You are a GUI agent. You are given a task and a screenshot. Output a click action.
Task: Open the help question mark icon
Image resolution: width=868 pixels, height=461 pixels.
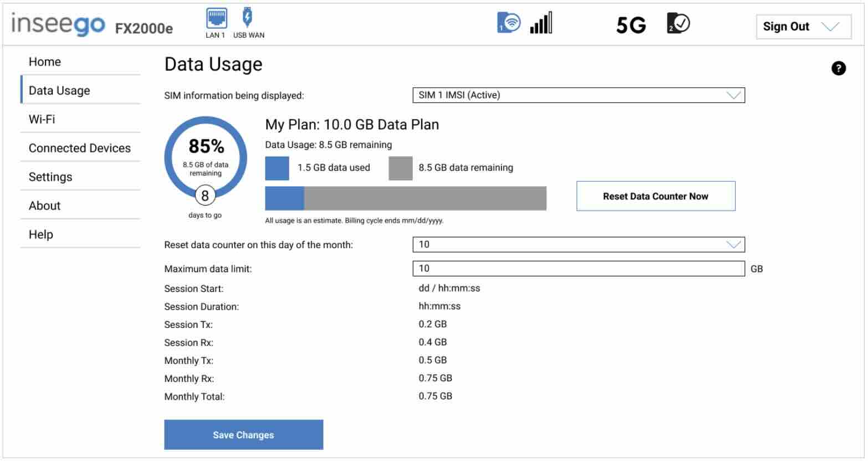[x=839, y=68]
